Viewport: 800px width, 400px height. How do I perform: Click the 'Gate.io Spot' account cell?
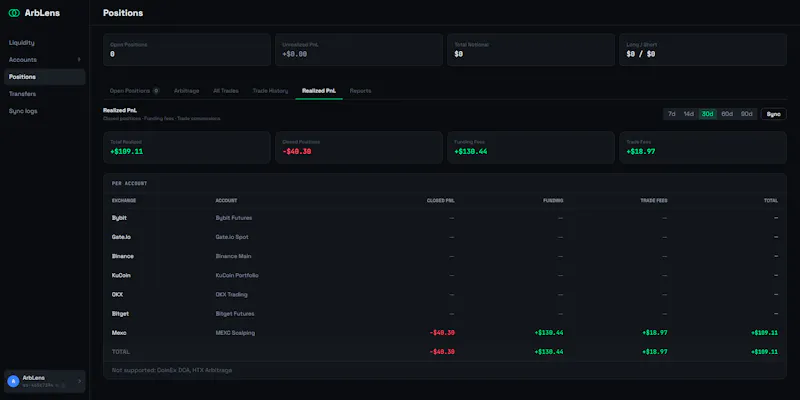point(232,237)
